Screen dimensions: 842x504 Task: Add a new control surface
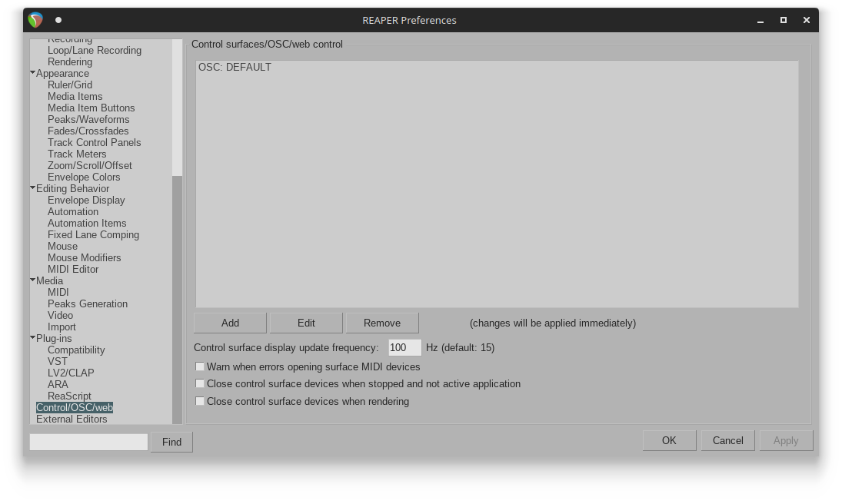(230, 322)
